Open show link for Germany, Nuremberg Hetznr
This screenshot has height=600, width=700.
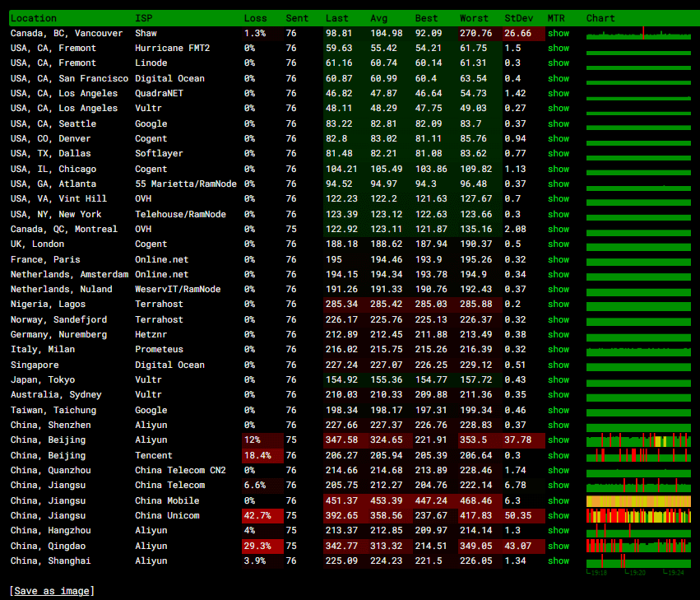coord(559,334)
